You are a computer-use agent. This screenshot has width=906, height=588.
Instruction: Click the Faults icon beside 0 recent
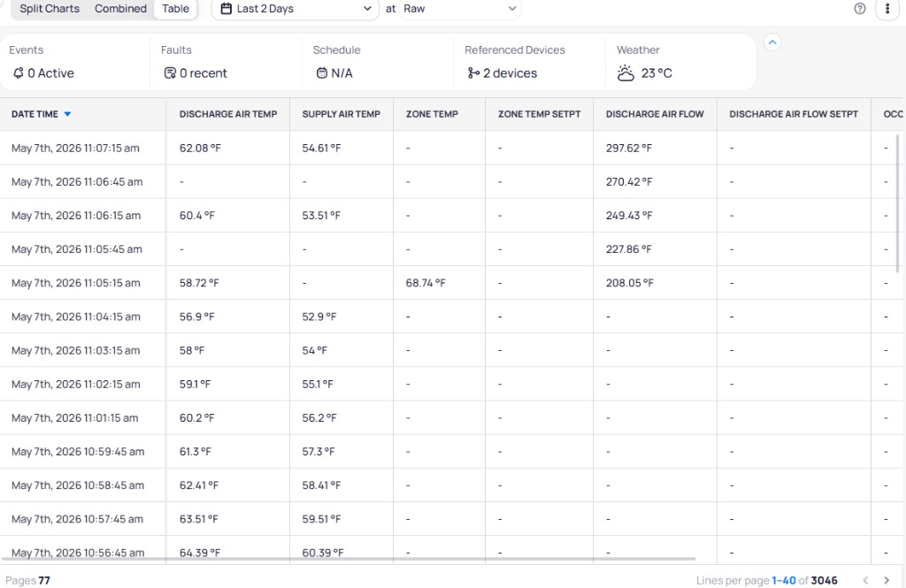170,73
